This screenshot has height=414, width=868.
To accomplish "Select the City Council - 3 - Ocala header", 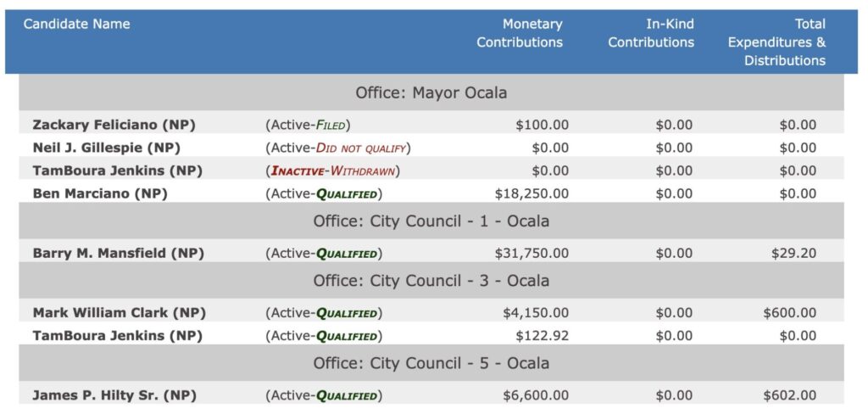I will click(x=431, y=281).
